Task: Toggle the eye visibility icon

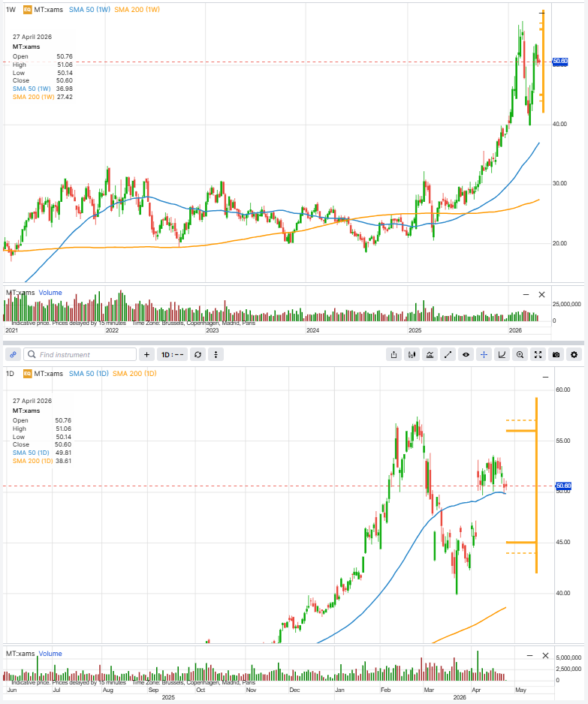Action: point(466,354)
